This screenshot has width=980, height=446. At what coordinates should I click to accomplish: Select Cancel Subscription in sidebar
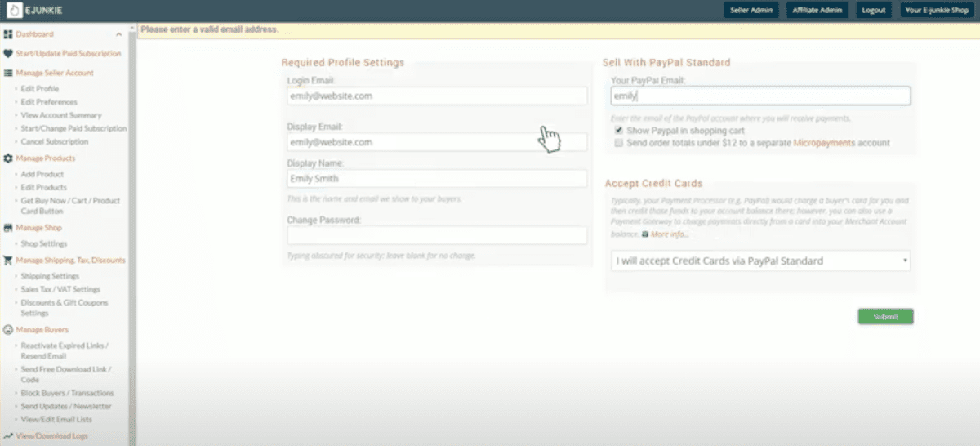pyautogui.click(x=55, y=141)
